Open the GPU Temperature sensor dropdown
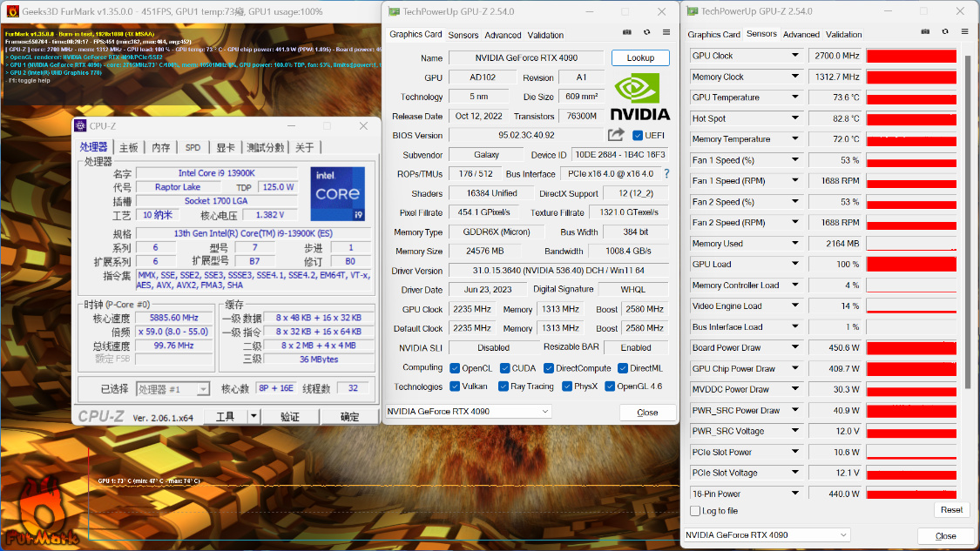The width and height of the screenshot is (980, 551). [795, 97]
